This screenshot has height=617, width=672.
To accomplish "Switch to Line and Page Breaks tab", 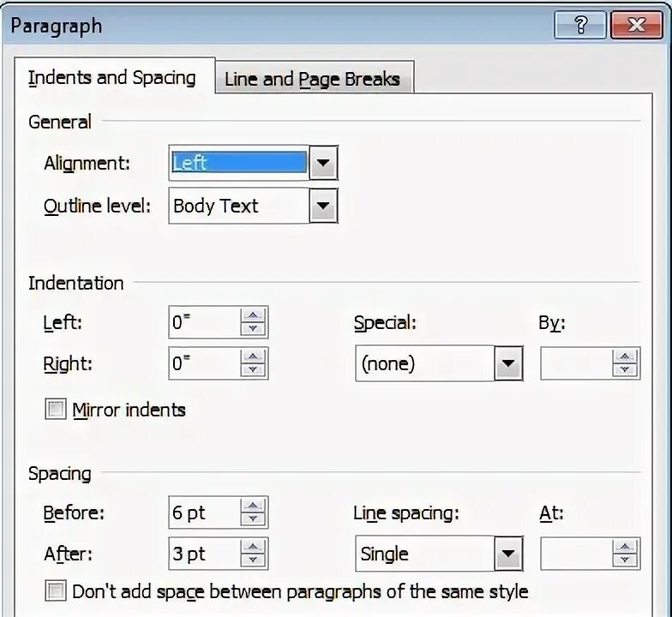I will pyautogui.click(x=312, y=79).
